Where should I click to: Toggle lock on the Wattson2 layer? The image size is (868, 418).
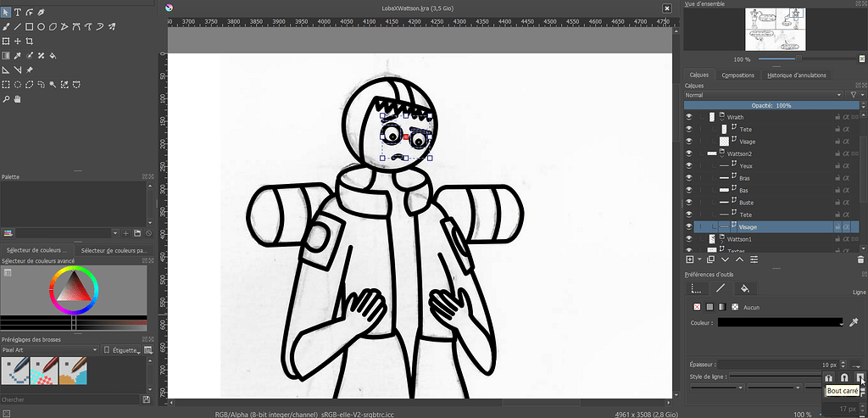837,154
